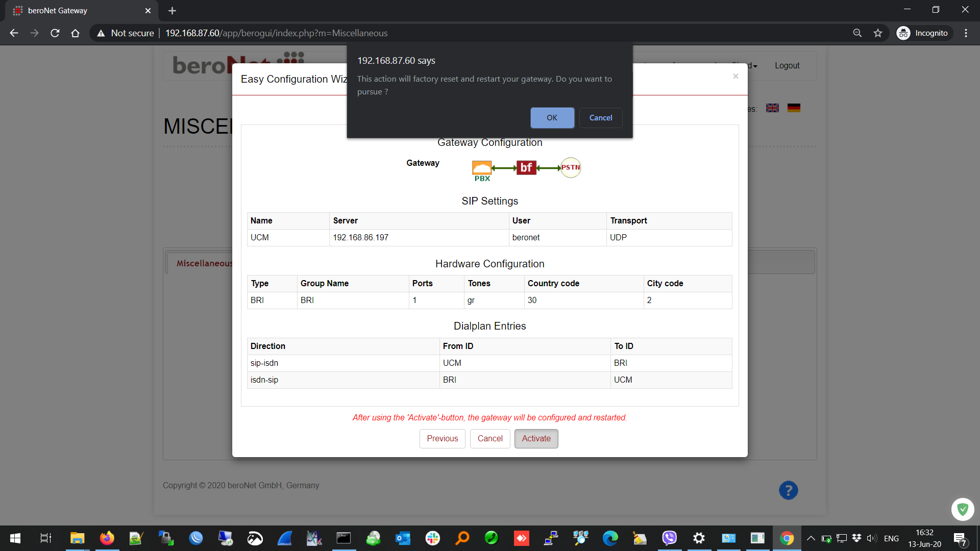Click the PBX cloud icon
980x551 pixels.
pos(481,168)
